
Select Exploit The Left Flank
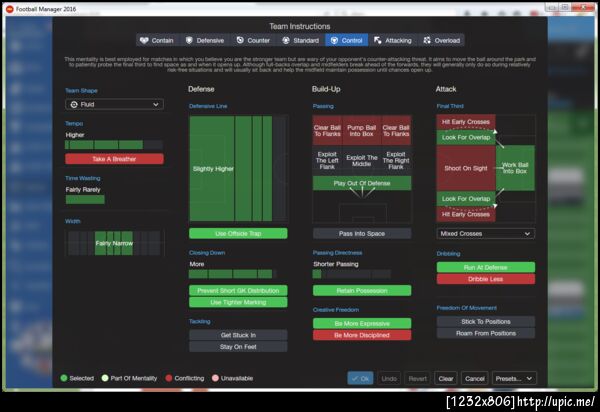coord(327,160)
